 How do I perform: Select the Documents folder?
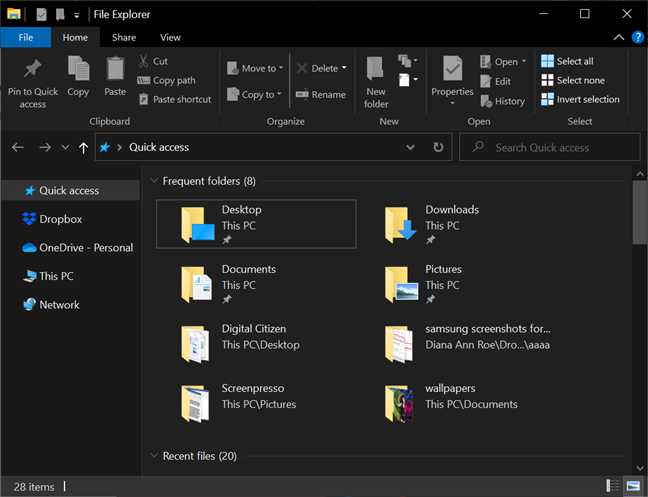(256, 283)
